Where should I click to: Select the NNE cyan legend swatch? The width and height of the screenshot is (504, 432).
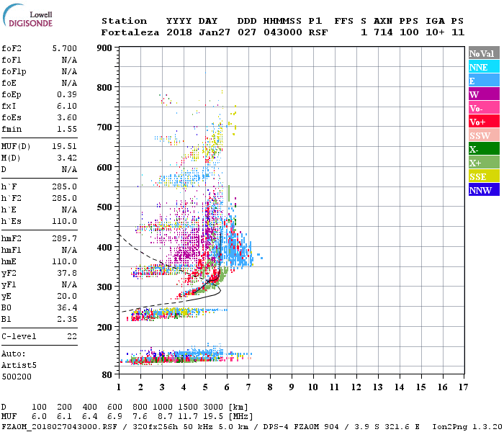484,67
